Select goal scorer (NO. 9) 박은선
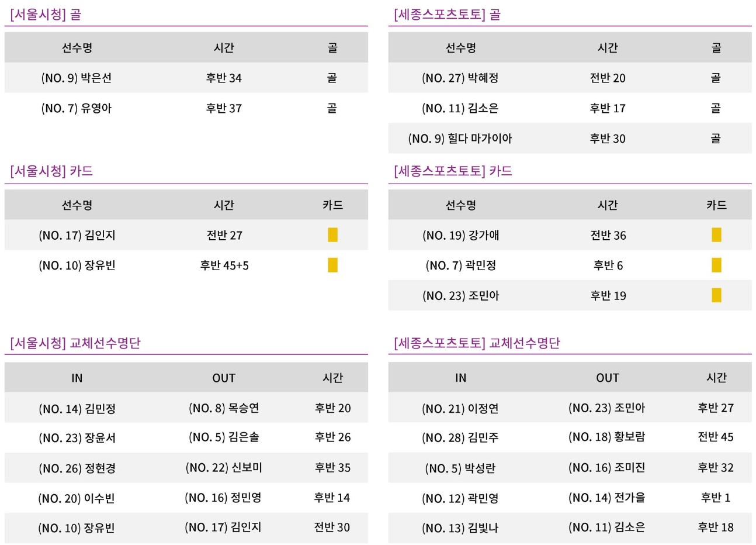This screenshot has height=545, width=756. click(77, 78)
